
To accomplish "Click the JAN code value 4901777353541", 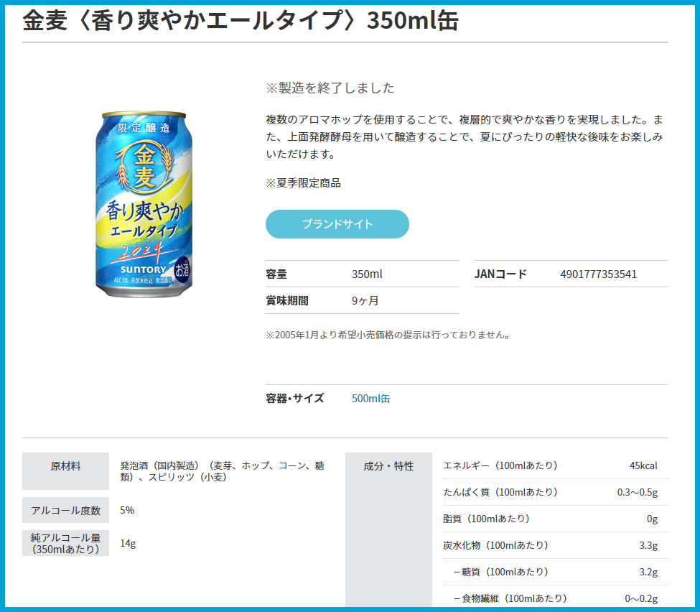I will point(598,274).
